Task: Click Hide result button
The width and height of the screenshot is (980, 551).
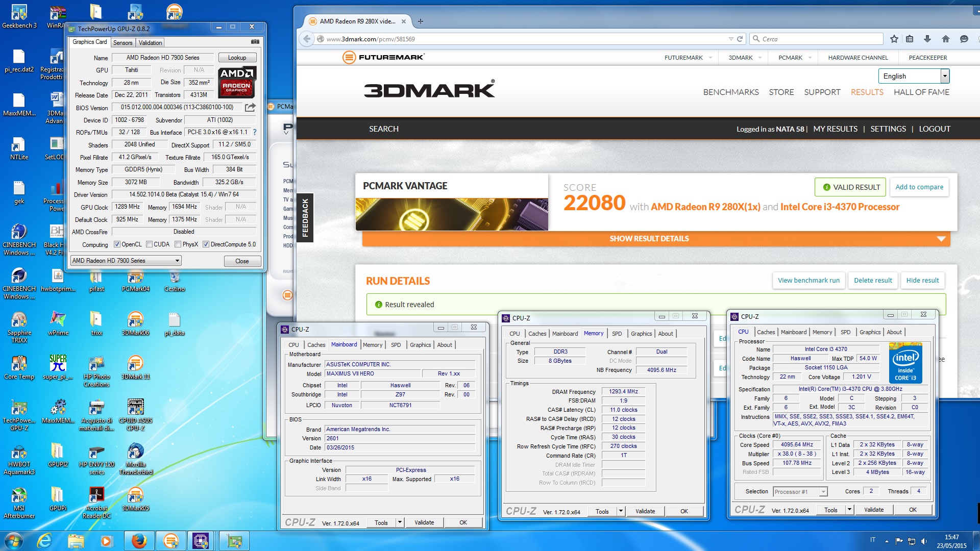Action: point(922,281)
